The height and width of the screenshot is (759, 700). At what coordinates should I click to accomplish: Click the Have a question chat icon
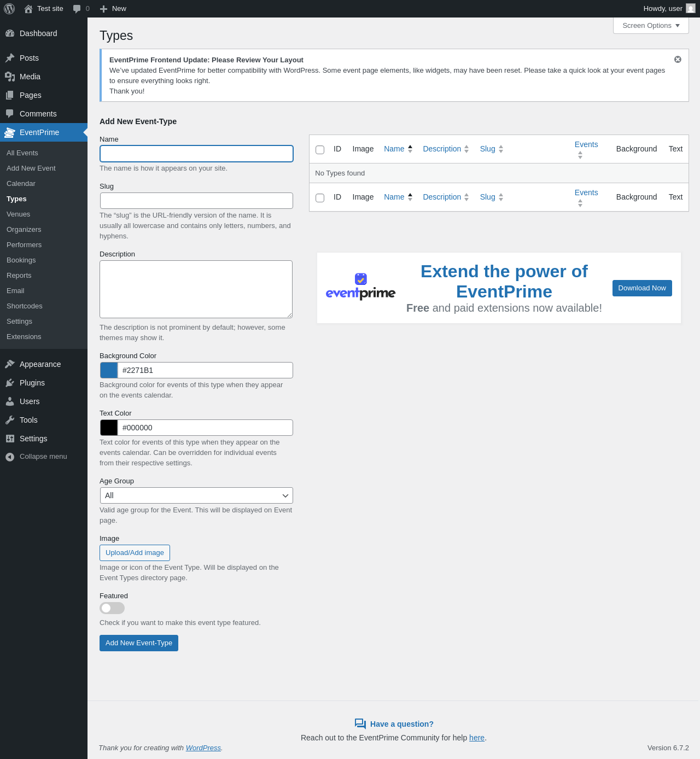(360, 724)
